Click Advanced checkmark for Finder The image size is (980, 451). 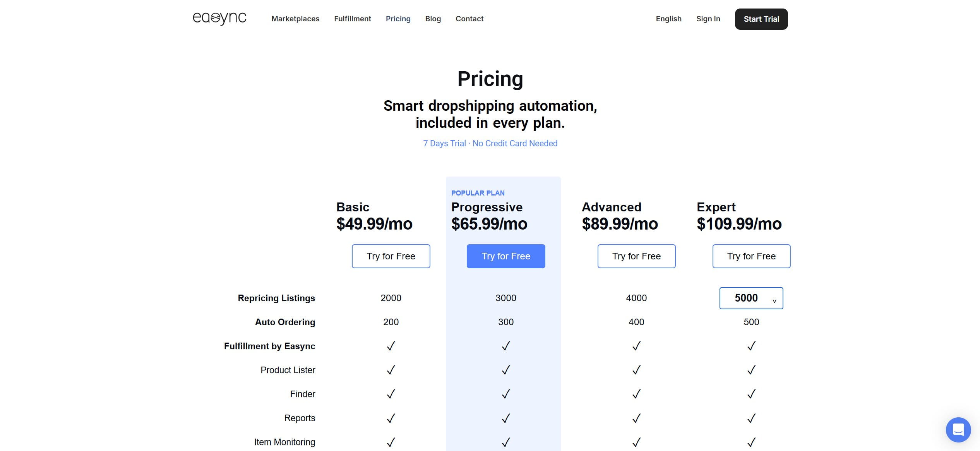[636, 394]
